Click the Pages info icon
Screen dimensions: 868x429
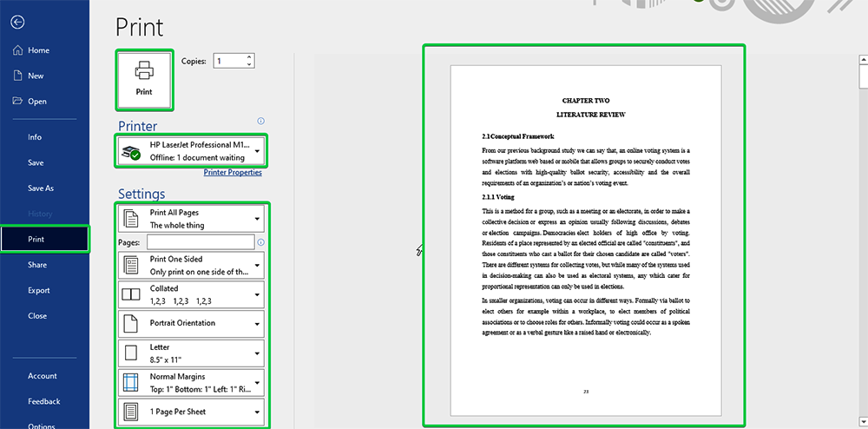click(260, 242)
